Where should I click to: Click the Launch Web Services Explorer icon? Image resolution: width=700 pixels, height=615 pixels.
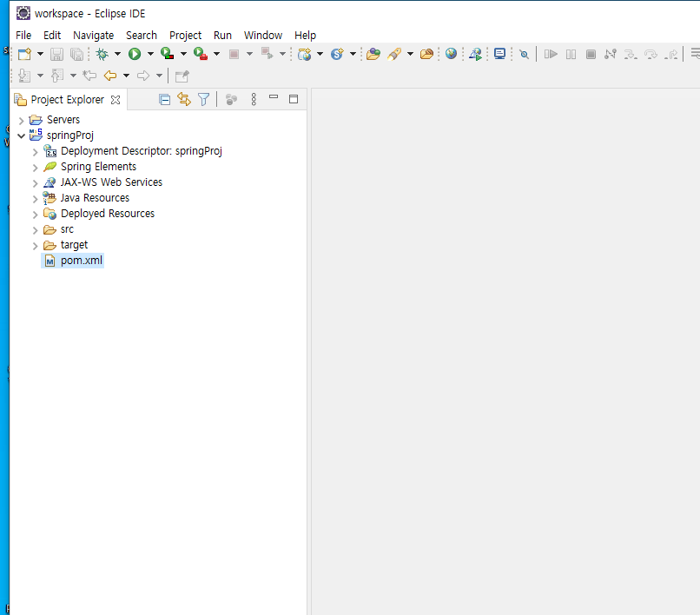(x=475, y=54)
